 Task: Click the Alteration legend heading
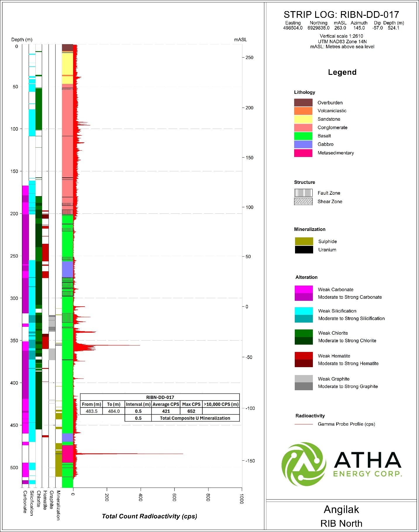306,277
